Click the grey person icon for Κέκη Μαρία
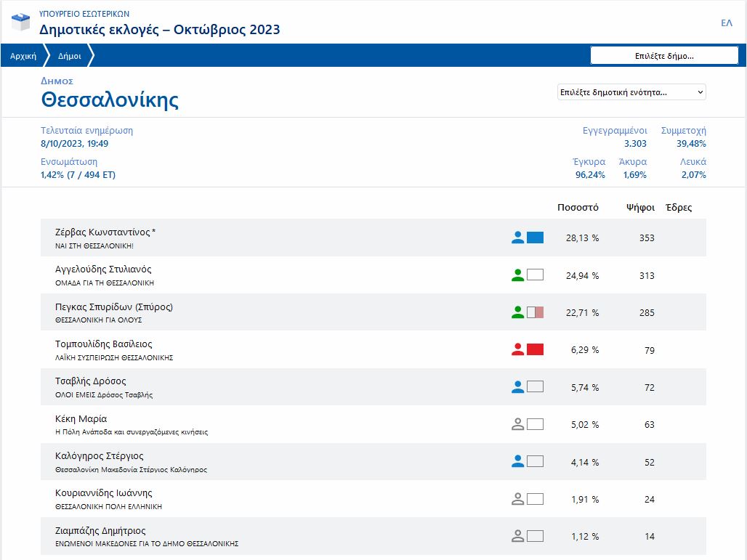Viewport: 747px width, 560px height. (x=517, y=424)
